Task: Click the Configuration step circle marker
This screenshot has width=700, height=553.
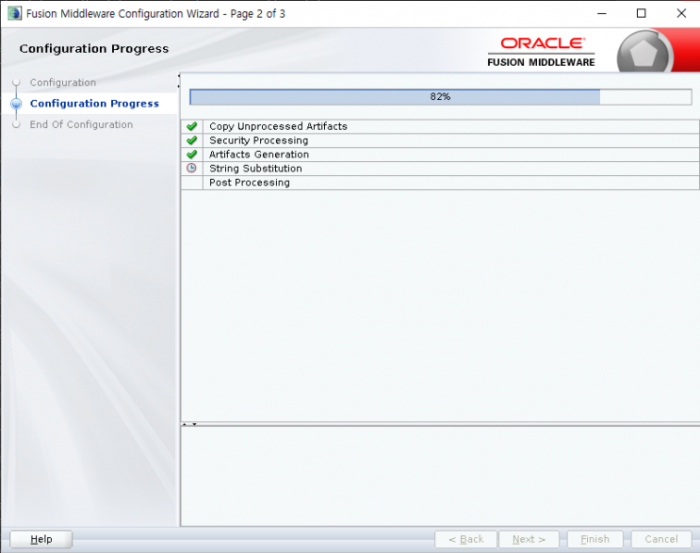Action: (x=17, y=83)
